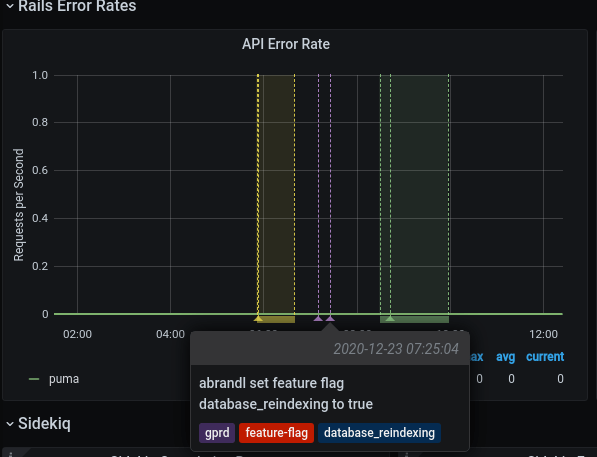The image size is (597, 457).
Task: Sort legend by avg column
Action: point(505,357)
